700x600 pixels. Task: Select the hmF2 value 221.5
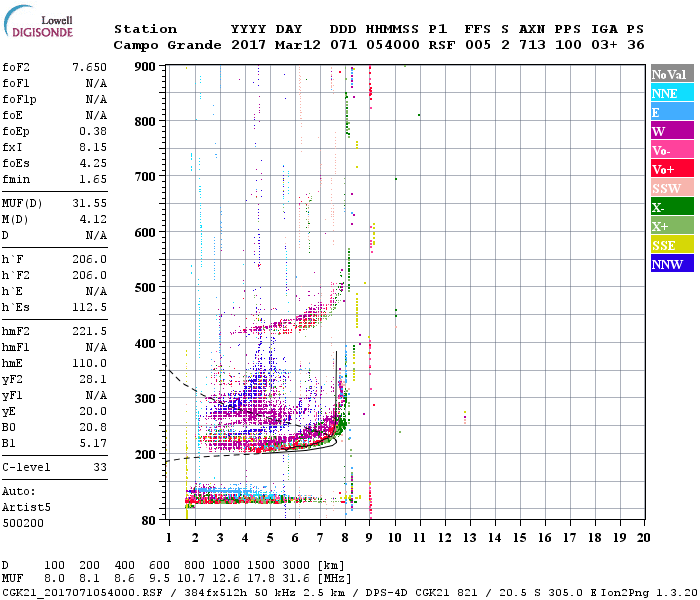click(x=89, y=331)
